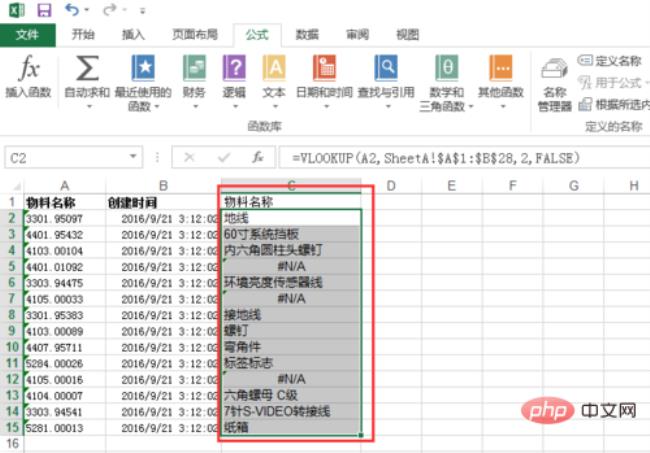
Task: Select row 16 header
Action: click(12, 443)
